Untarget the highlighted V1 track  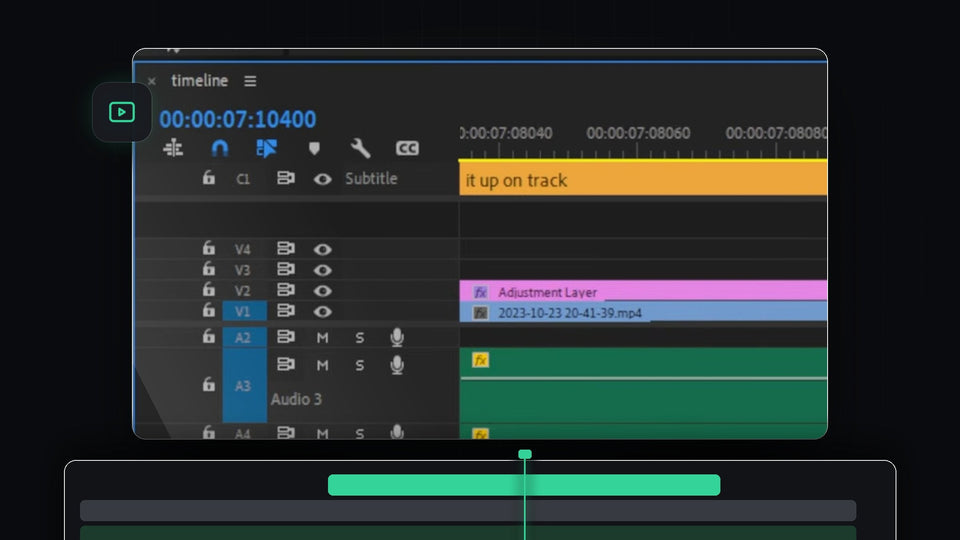[244, 311]
